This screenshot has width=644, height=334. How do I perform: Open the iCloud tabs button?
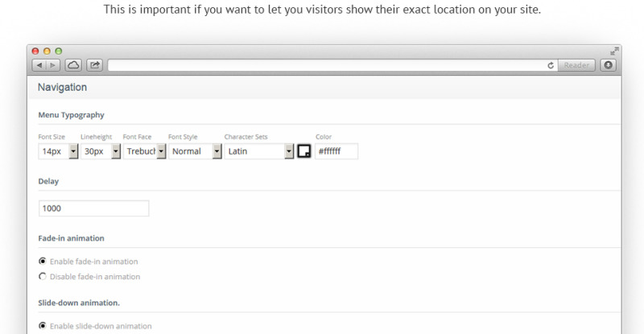tap(73, 65)
